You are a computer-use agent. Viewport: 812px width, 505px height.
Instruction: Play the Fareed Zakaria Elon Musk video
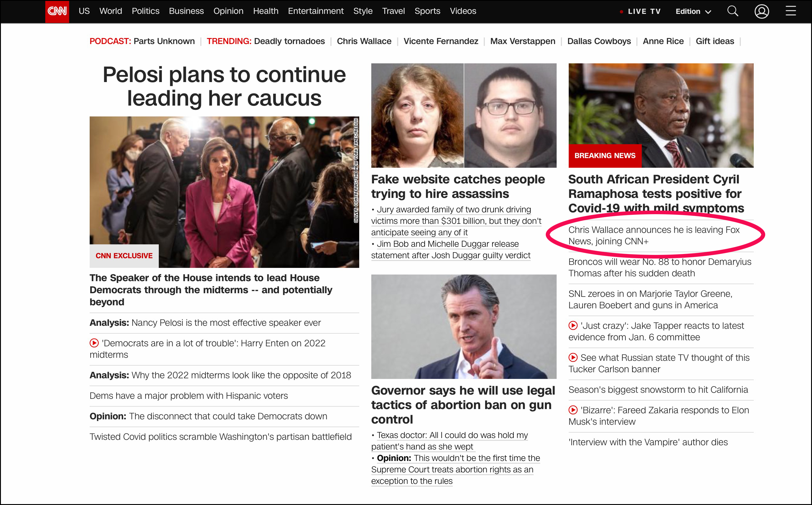[573, 410]
